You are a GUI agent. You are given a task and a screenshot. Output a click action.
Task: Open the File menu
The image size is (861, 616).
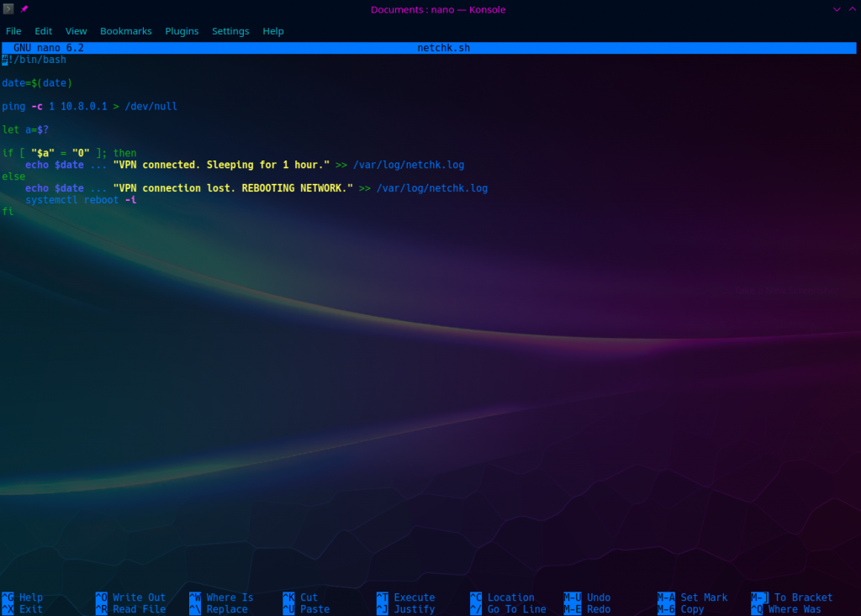[x=13, y=31]
